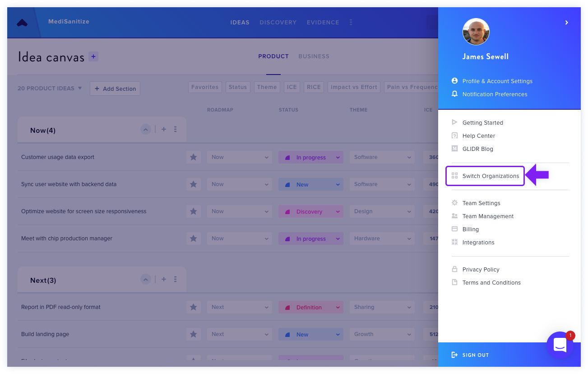
Task: Click the GLIDR logo icon
Action: pos(22,23)
